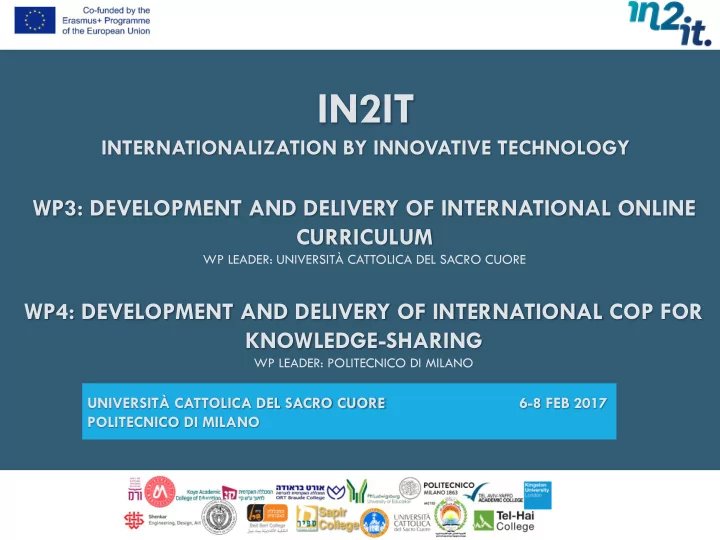Click the Kingston University London blue logo
The width and height of the screenshot is (720, 540).
(537, 495)
